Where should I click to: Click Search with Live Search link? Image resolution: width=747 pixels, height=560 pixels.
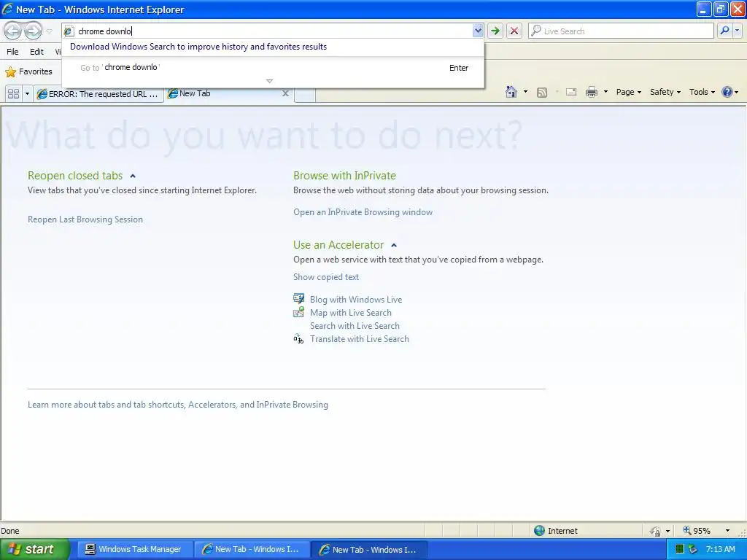(355, 326)
